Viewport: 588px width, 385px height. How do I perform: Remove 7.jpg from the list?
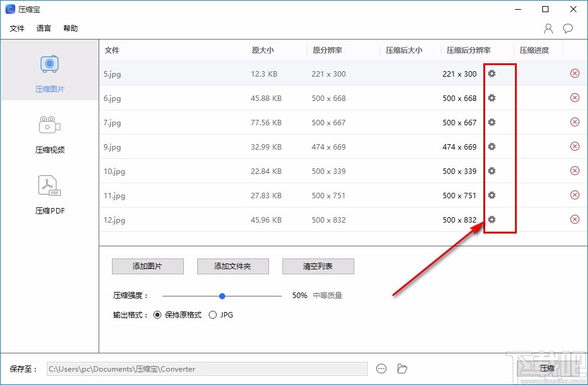click(575, 122)
